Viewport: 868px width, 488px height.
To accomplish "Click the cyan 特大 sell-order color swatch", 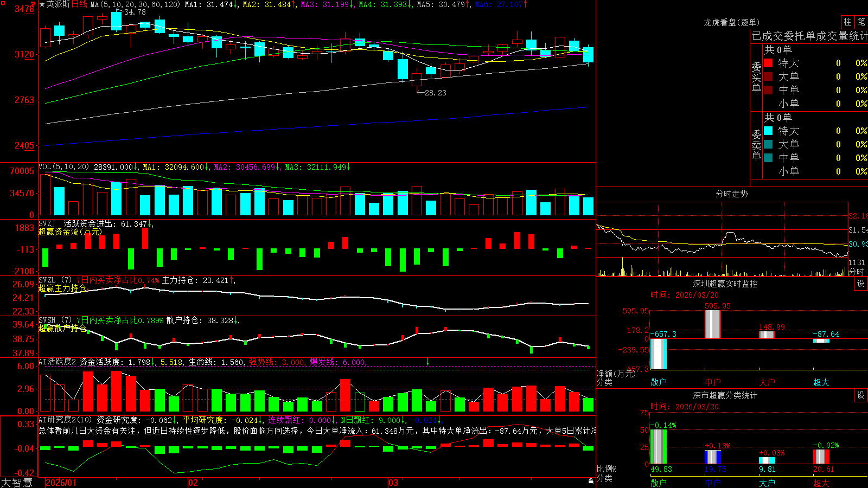I will (x=768, y=131).
